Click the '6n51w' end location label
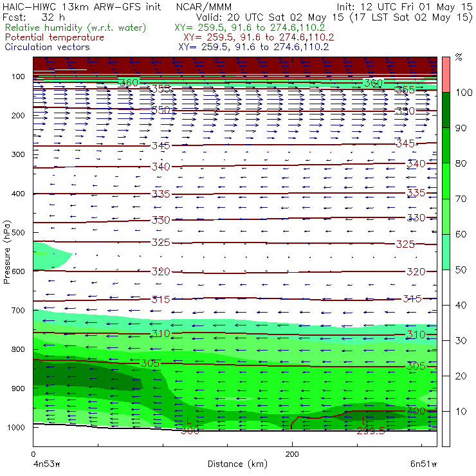Screen dimensions: 476x476 point(423,464)
